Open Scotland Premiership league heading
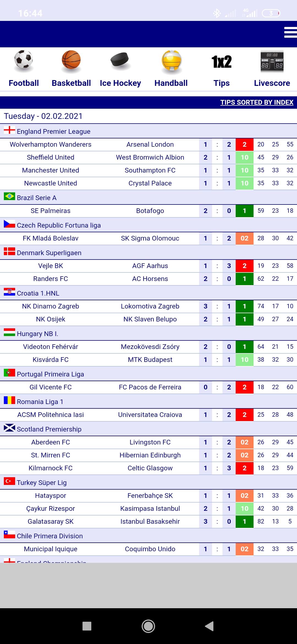The width and height of the screenshot is (297, 644). click(49, 429)
